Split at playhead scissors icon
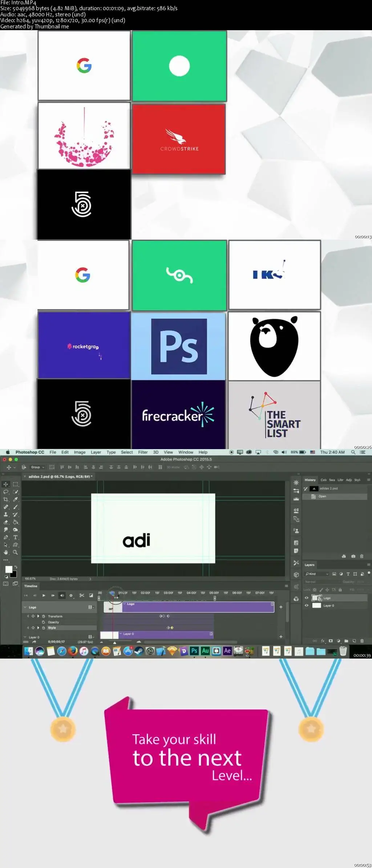This screenshot has height=868, width=372. point(82,595)
